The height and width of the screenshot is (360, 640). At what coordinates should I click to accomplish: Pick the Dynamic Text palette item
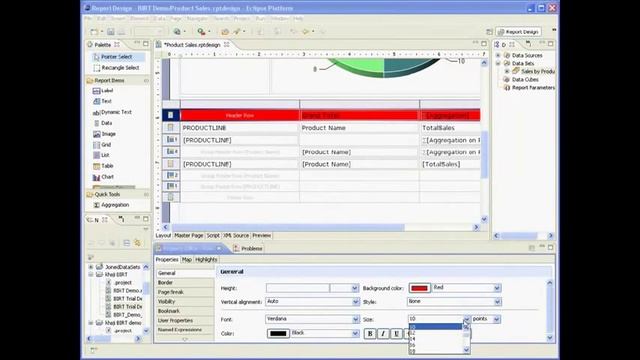click(112, 112)
